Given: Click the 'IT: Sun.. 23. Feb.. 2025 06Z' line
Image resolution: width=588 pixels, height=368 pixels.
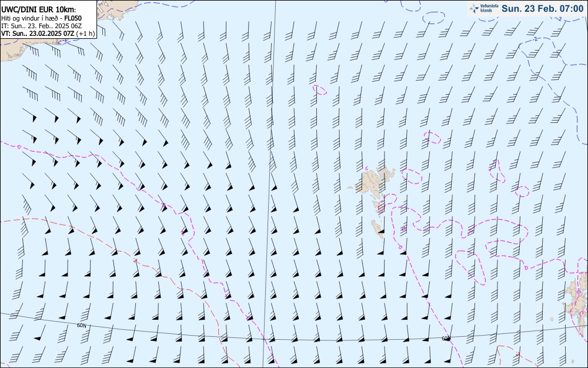Looking at the screenshot, I should click(x=41, y=26).
